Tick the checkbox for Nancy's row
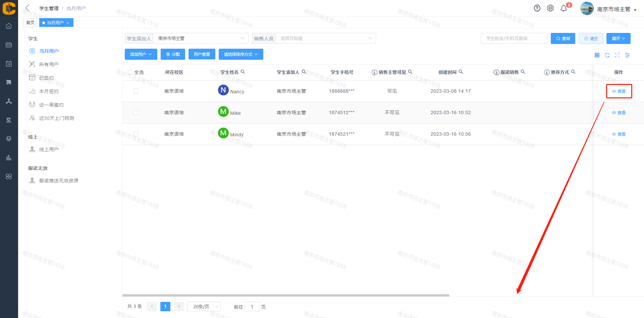 point(136,91)
